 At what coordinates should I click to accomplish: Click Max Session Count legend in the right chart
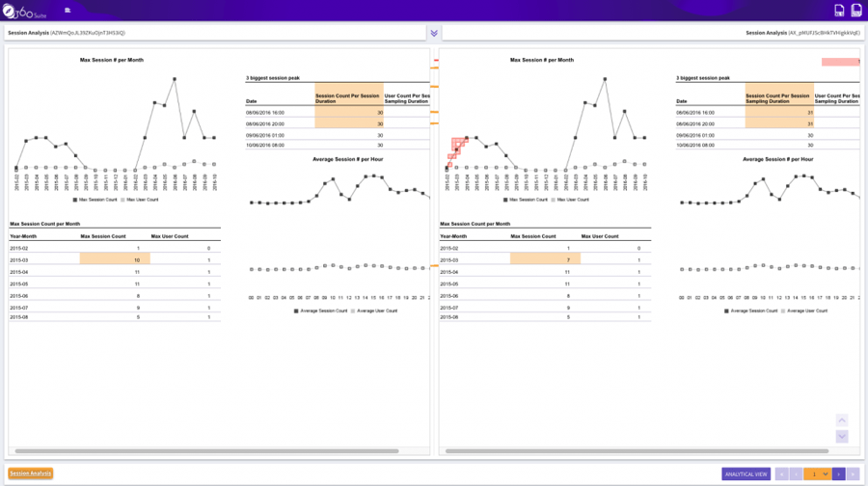525,200
